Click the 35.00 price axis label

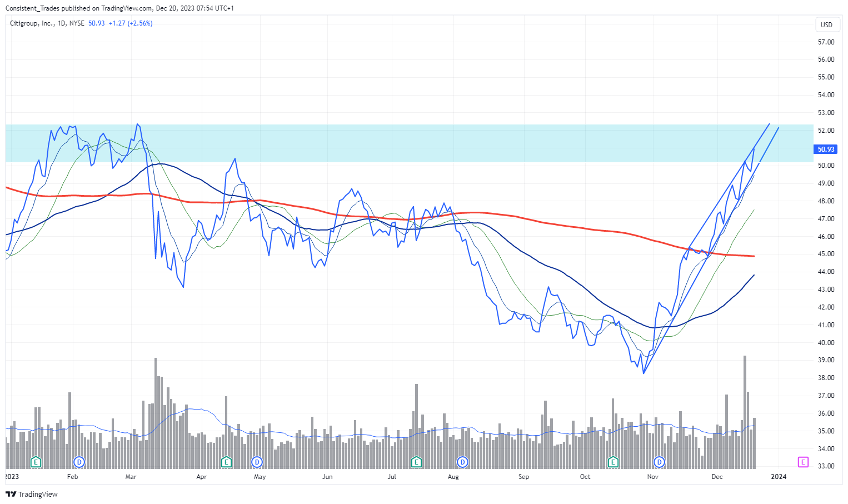pos(826,431)
